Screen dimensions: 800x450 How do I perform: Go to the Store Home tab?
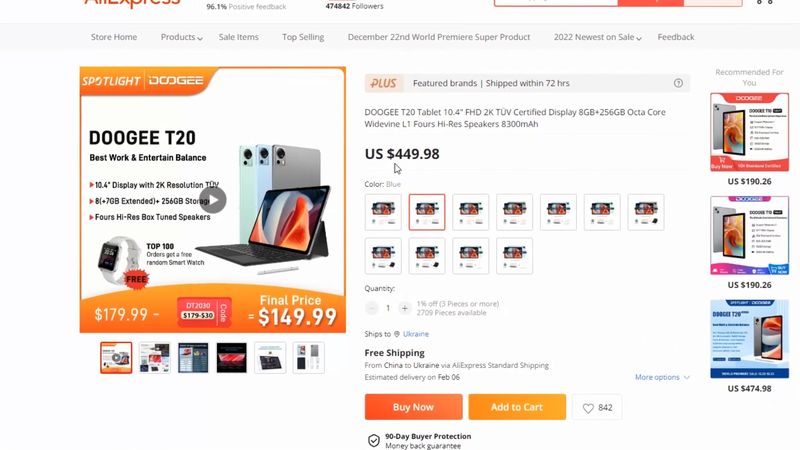tap(114, 37)
